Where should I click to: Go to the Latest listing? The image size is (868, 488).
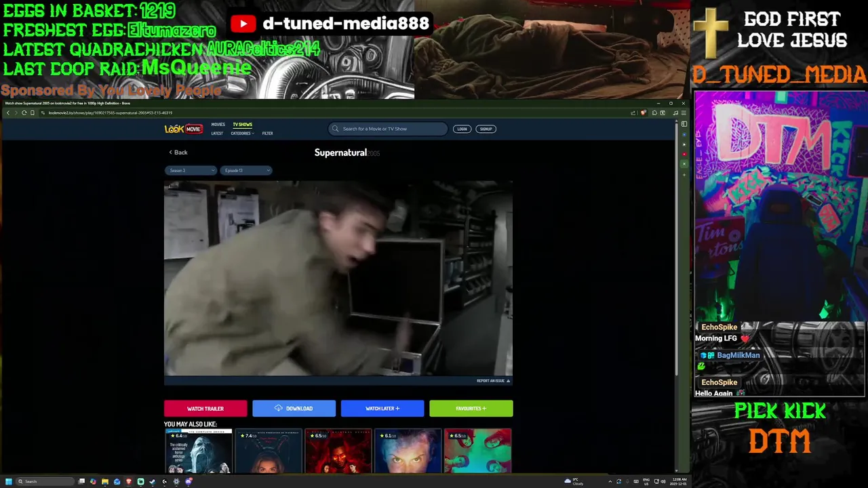217,134
